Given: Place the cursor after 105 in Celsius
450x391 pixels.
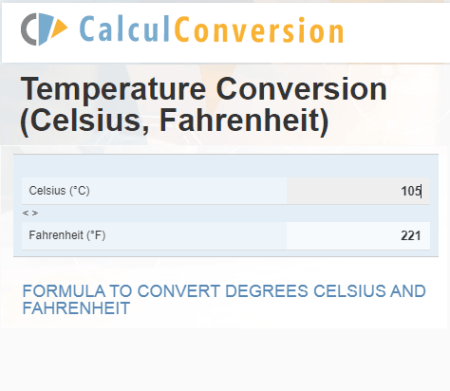Looking at the screenshot, I should (x=422, y=191).
